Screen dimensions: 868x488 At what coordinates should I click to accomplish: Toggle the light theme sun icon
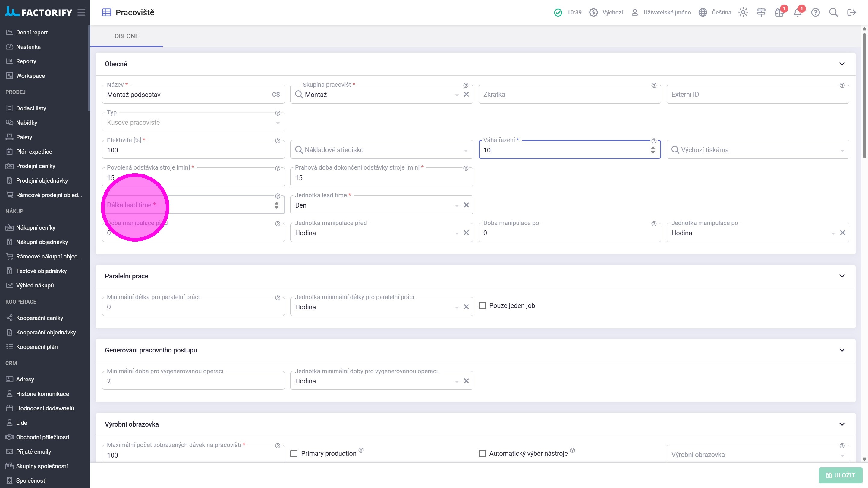743,12
